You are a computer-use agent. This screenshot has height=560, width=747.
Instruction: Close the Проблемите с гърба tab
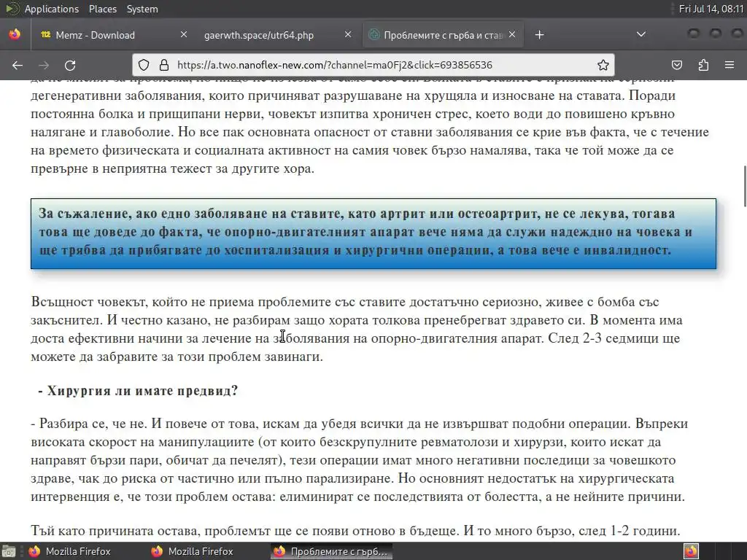512,34
